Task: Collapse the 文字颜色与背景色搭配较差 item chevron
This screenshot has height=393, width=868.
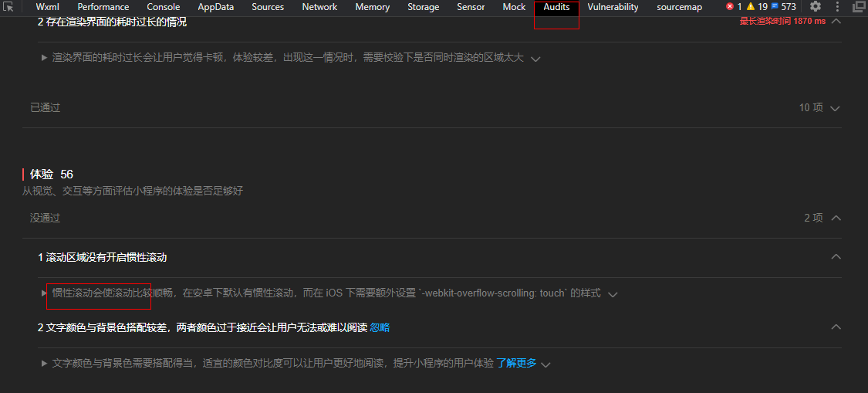Action: click(x=836, y=327)
